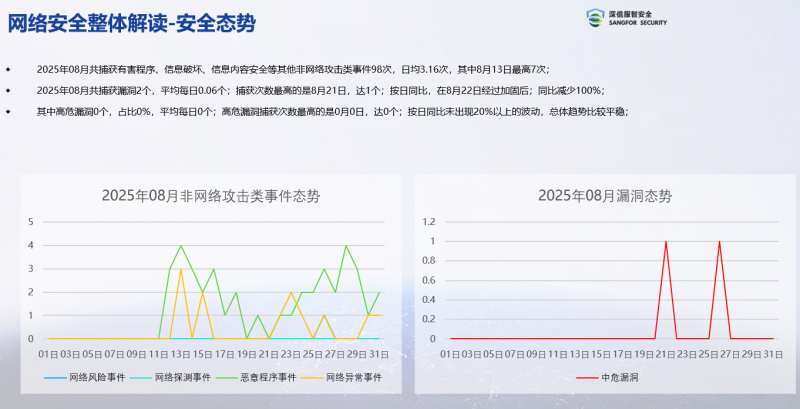The height and width of the screenshot is (409, 800).
Task: Click y-axis value 0.8 in vulnerability chart
Action: (x=429, y=261)
